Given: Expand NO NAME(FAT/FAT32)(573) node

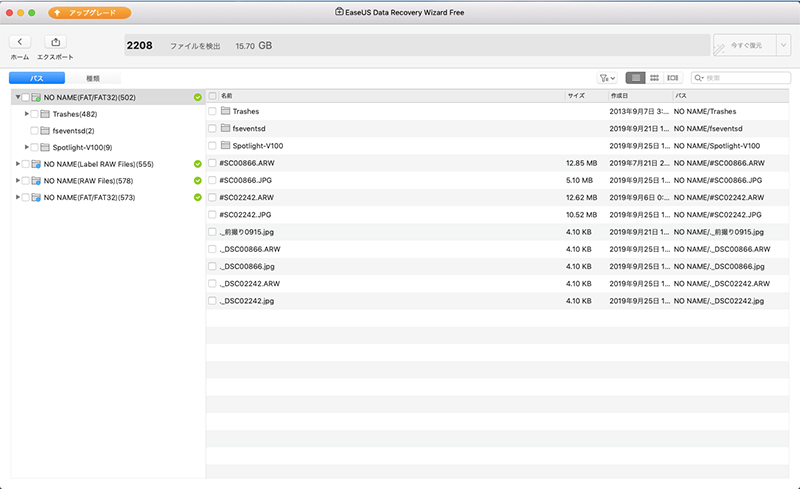Looking at the screenshot, I should click(18, 197).
